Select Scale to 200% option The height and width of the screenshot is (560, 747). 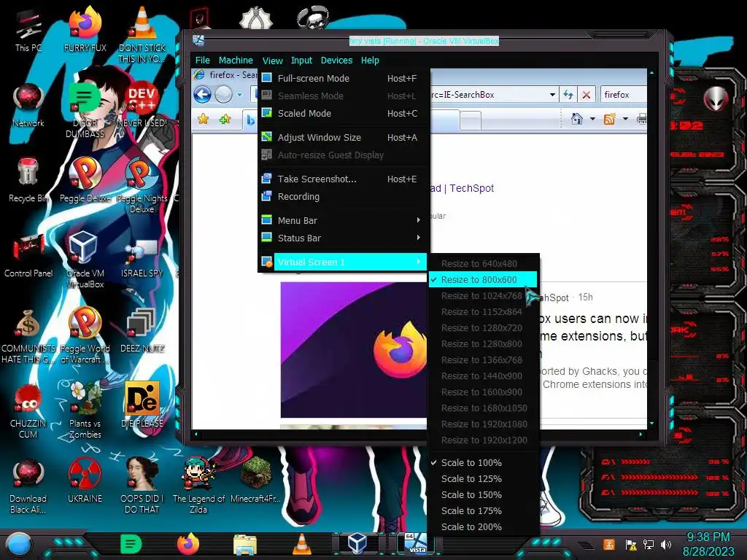tap(483, 526)
